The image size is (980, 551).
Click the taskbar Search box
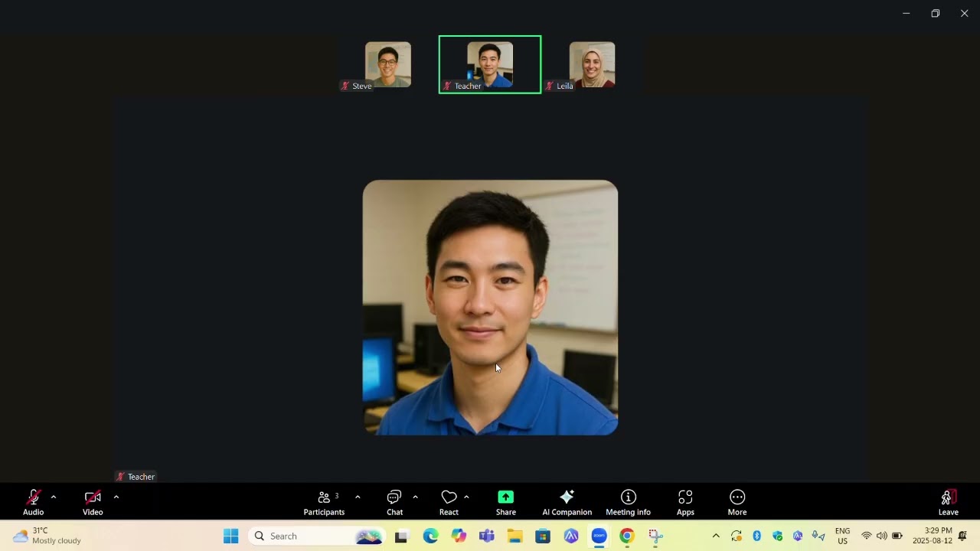(318, 536)
